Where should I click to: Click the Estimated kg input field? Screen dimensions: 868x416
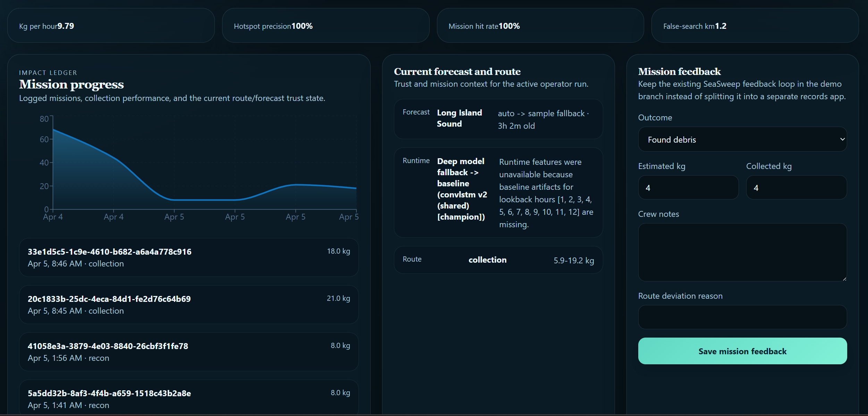tap(688, 187)
